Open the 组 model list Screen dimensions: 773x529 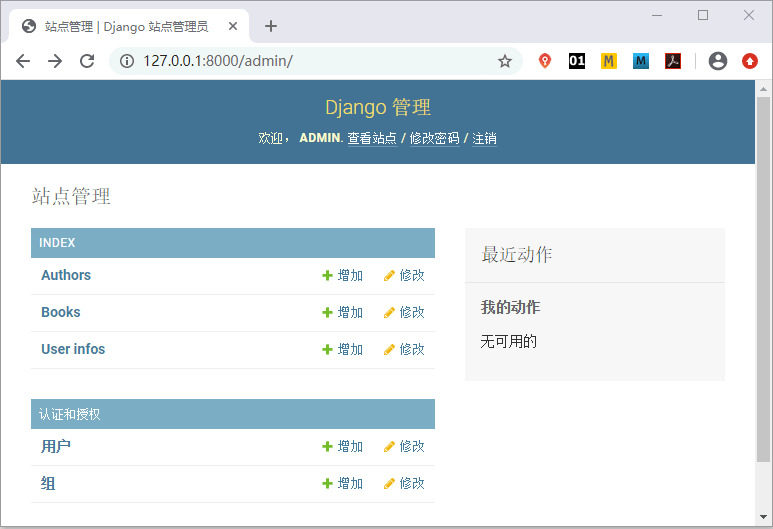[48, 483]
